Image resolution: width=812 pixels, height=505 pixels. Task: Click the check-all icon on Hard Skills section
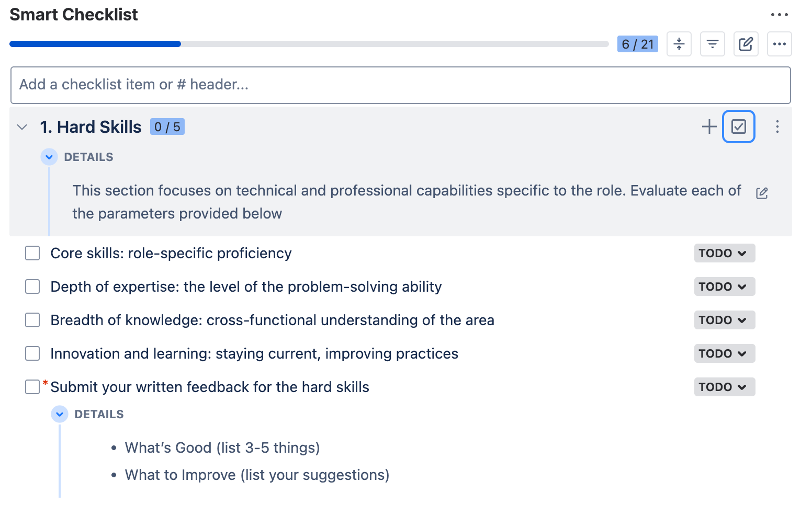pos(738,126)
